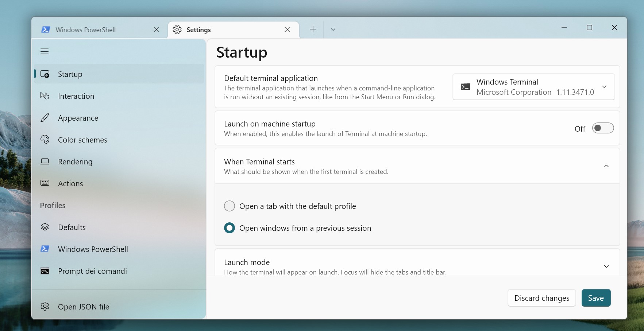This screenshot has height=331, width=644.
Task: Switch to the Windows PowerShell tab
Action: [x=100, y=30]
